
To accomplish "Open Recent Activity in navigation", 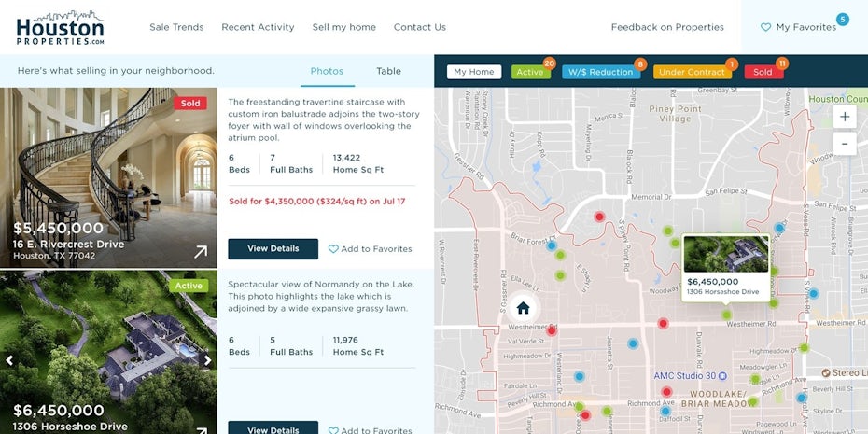I will [x=258, y=27].
